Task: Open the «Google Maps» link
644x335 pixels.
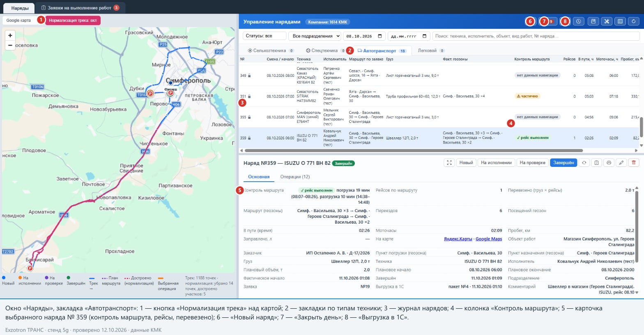Action: point(489,239)
